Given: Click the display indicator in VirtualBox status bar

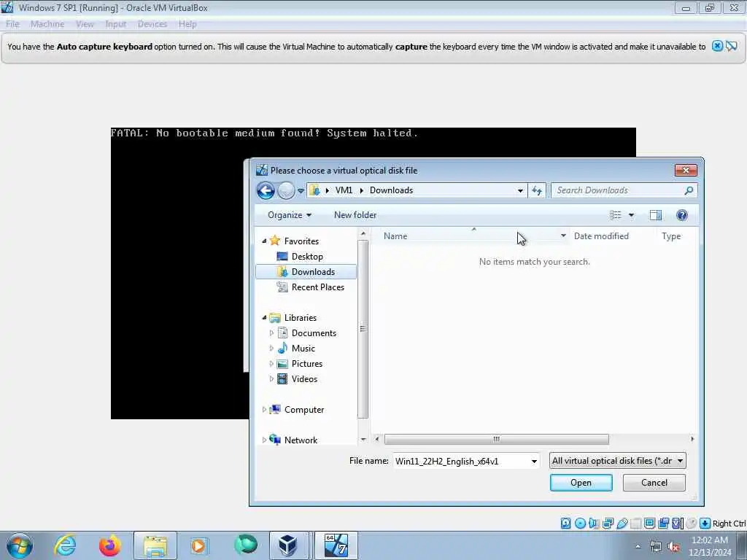Looking at the screenshot, I should [649, 524].
